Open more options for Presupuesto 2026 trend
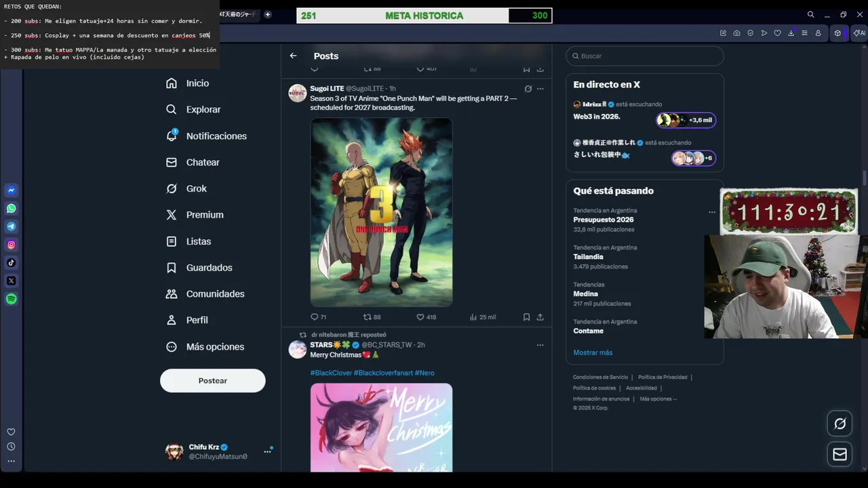Image resolution: width=868 pixels, height=488 pixels. coord(711,212)
